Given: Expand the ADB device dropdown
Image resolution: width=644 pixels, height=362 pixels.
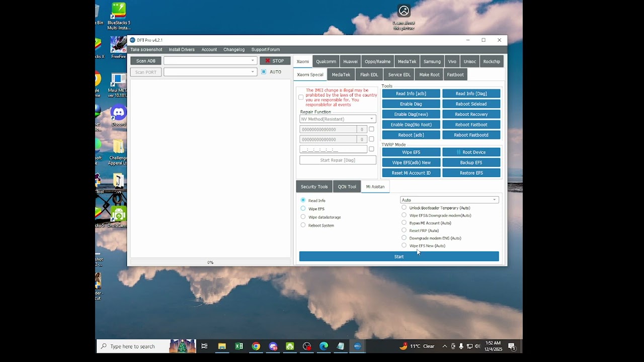Looking at the screenshot, I should click(210, 61).
